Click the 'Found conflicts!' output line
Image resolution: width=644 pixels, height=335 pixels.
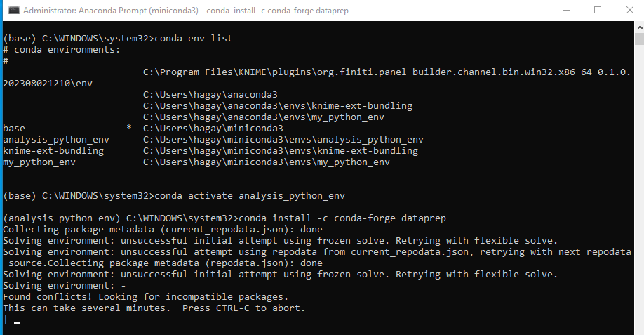(x=146, y=297)
